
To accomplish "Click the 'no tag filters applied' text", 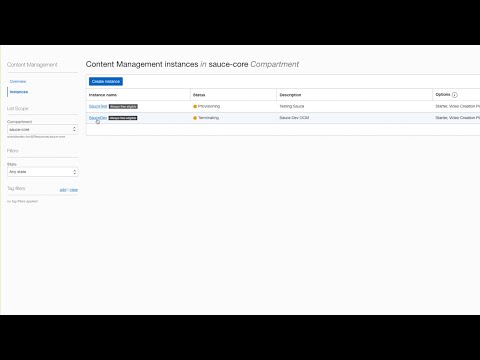I will (x=22, y=201).
